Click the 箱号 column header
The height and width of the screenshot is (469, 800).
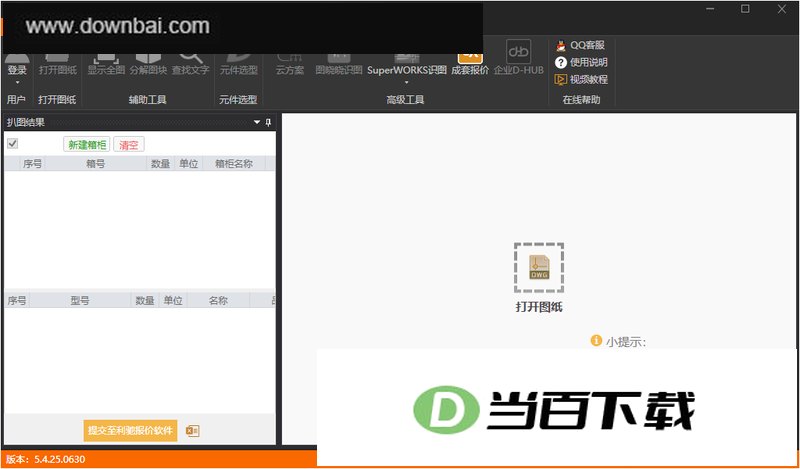[96, 164]
